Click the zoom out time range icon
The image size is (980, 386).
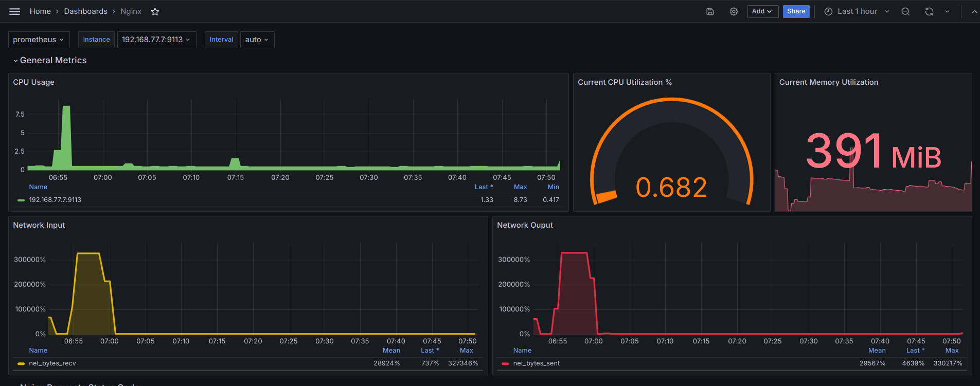(x=905, y=11)
